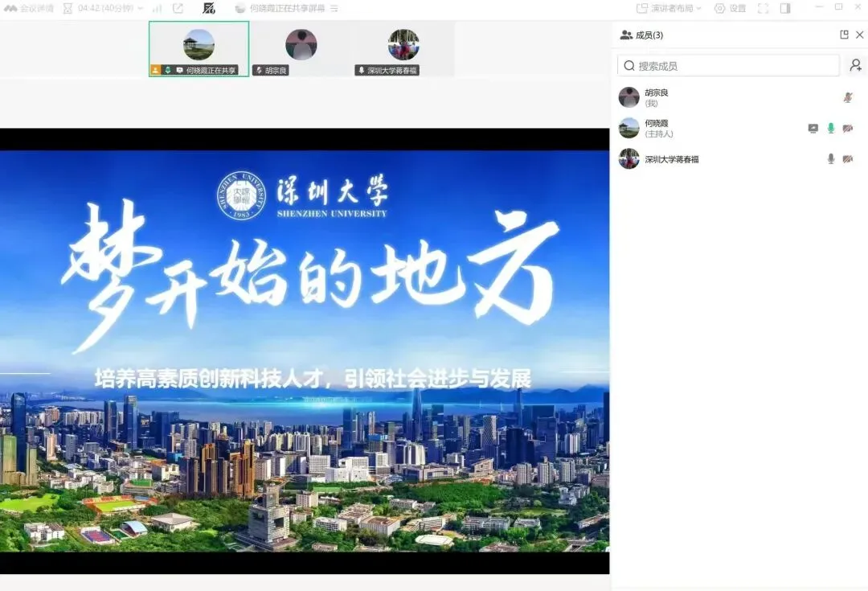The width and height of the screenshot is (868, 591).
Task: Click 何晓霞's screen sharing icon in member list
Action: click(x=813, y=128)
